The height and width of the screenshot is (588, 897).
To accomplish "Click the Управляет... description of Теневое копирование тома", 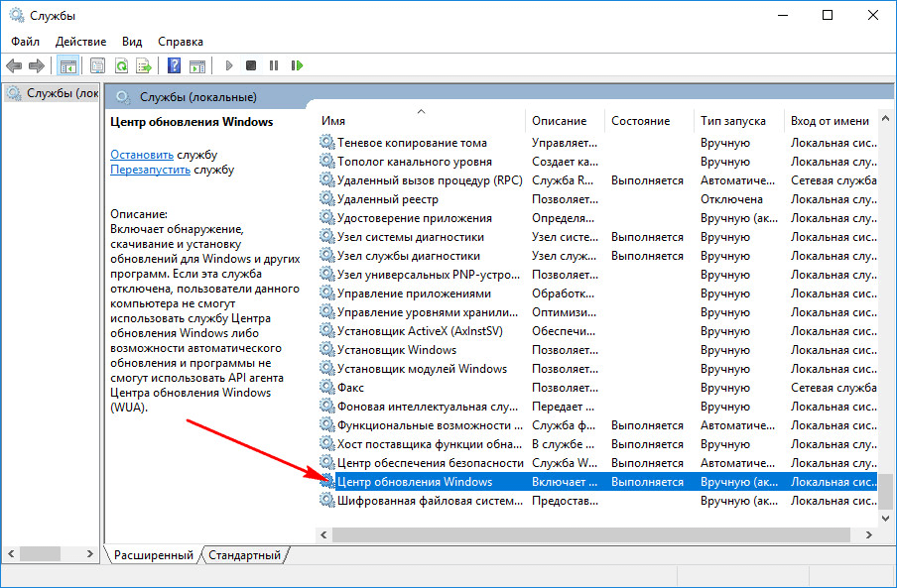I will (x=565, y=142).
